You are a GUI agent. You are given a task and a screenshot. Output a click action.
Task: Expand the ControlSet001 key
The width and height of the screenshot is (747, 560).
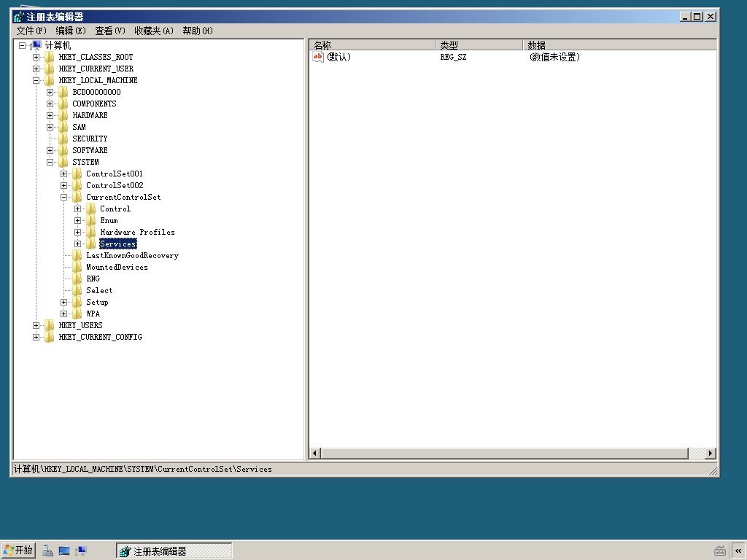(63, 174)
